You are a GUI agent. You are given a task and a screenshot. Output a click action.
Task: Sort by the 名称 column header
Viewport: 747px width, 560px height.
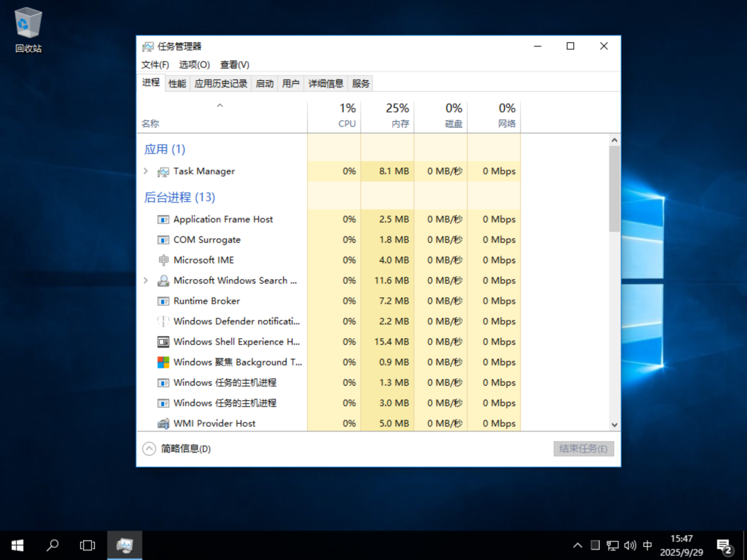pos(223,117)
